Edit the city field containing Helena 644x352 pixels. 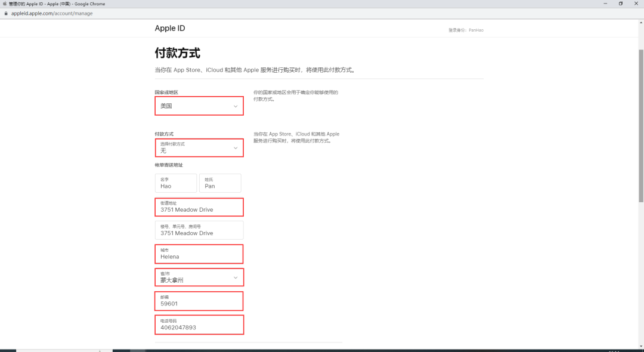199,254
